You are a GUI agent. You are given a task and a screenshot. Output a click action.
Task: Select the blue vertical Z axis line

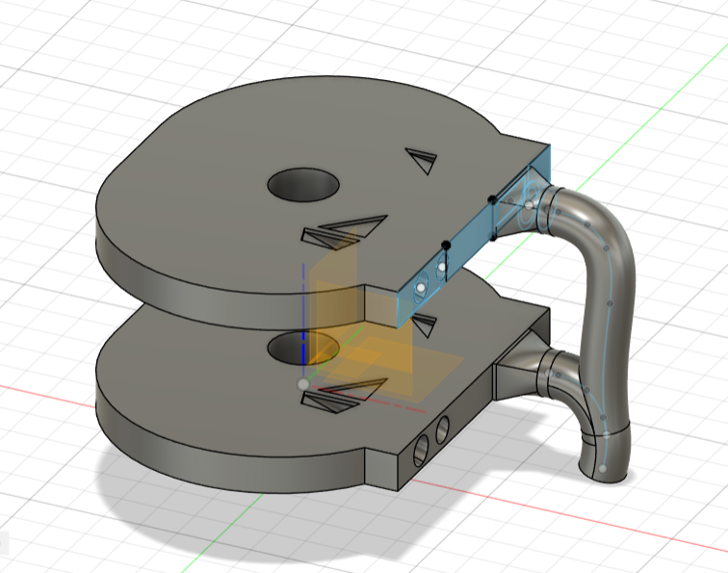click(x=303, y=321)
